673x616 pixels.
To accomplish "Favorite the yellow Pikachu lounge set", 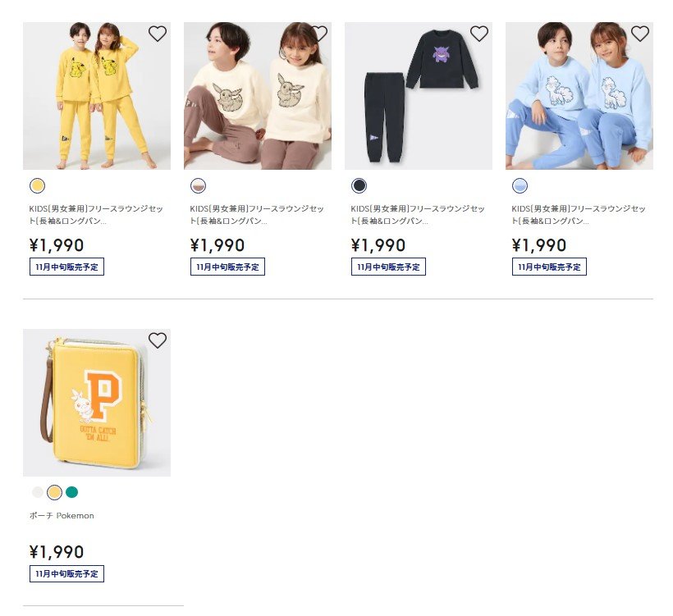I will pos(158,34).
